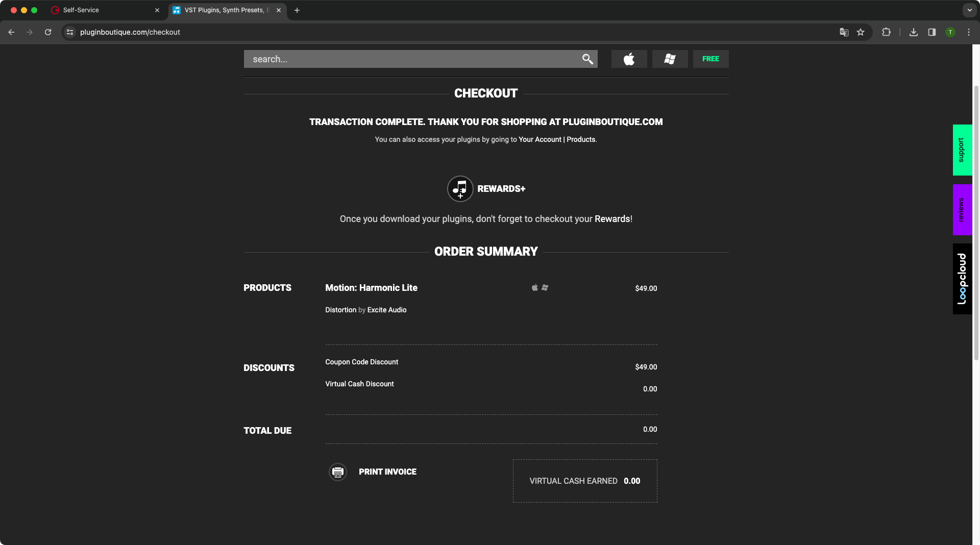The height and width of the screenshot is (545, 980).
Task: Open the Chrome three-dot menu
Action: tap(969, 32)
